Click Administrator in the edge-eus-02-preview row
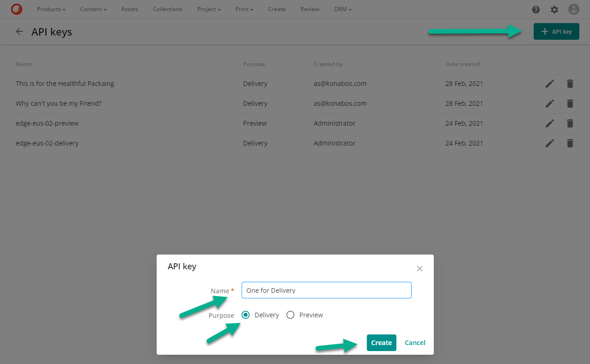The width and height of the screenshot is (590, 364). coord(335,123)
